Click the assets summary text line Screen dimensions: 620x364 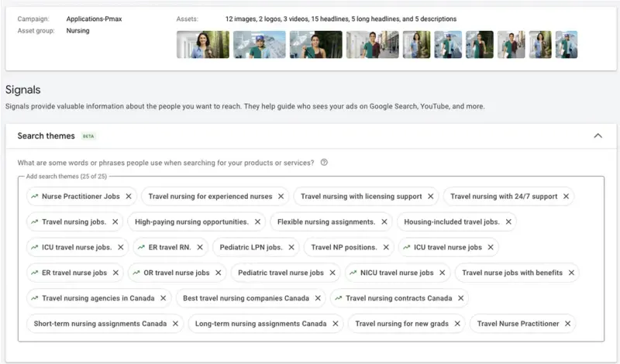point(341,19)
